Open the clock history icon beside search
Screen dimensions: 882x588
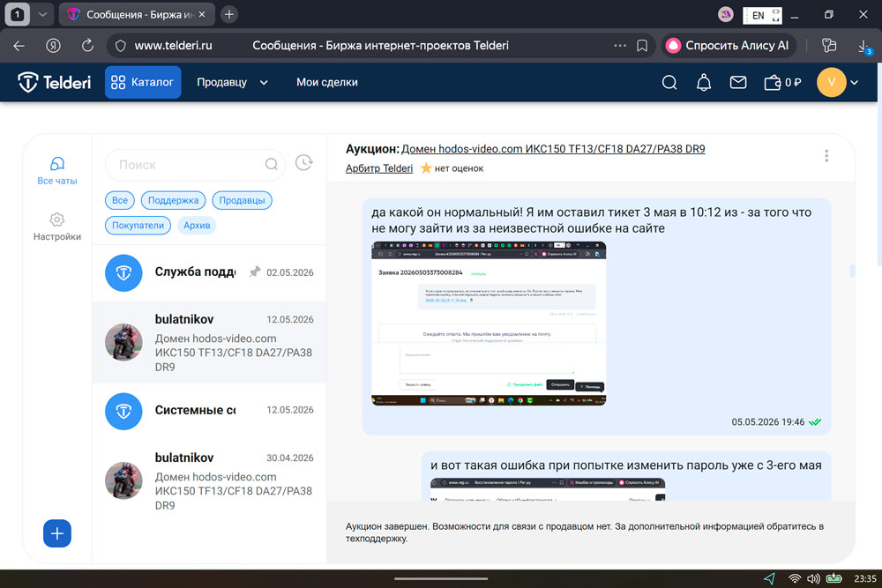coord(303,163)
